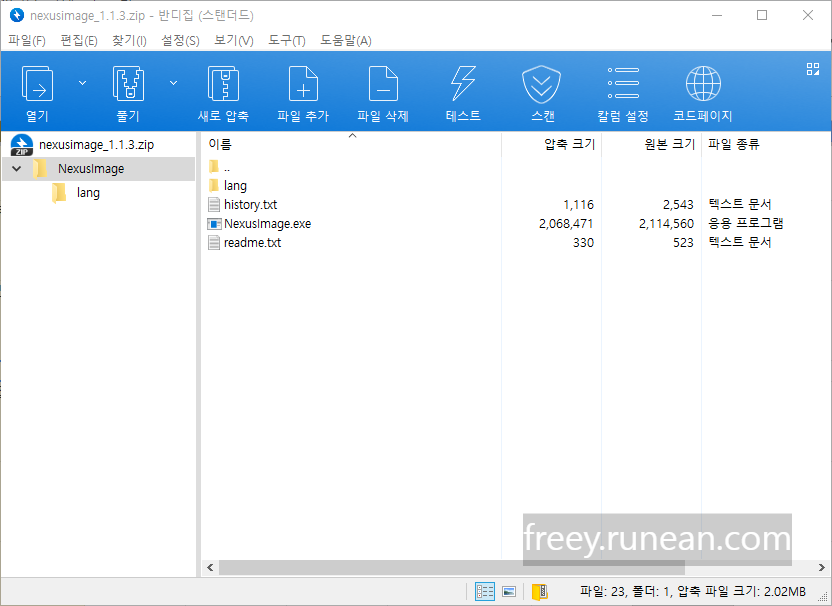
Task: Select the NexusImage folder in tree
Action: 91,169
